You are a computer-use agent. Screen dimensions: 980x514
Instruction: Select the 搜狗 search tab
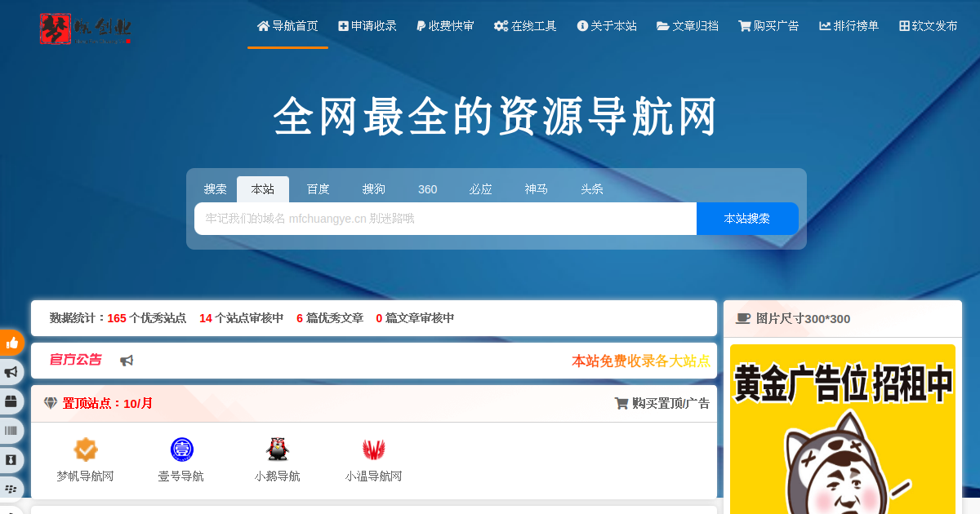tap(373, 189)
